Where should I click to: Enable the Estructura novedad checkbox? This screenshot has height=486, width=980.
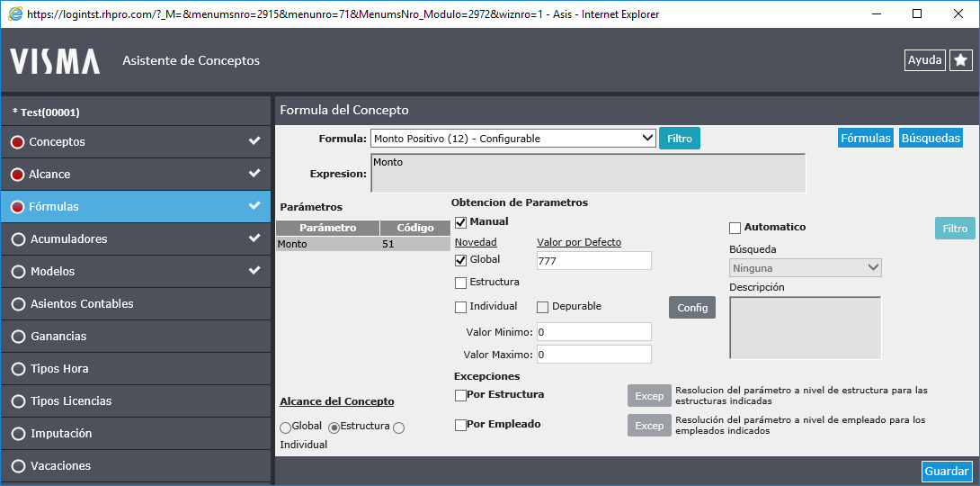460,283
